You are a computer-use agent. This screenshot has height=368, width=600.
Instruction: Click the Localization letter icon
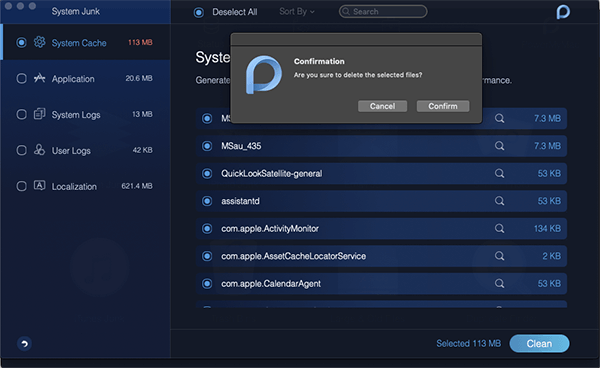(x=39, y=186)
